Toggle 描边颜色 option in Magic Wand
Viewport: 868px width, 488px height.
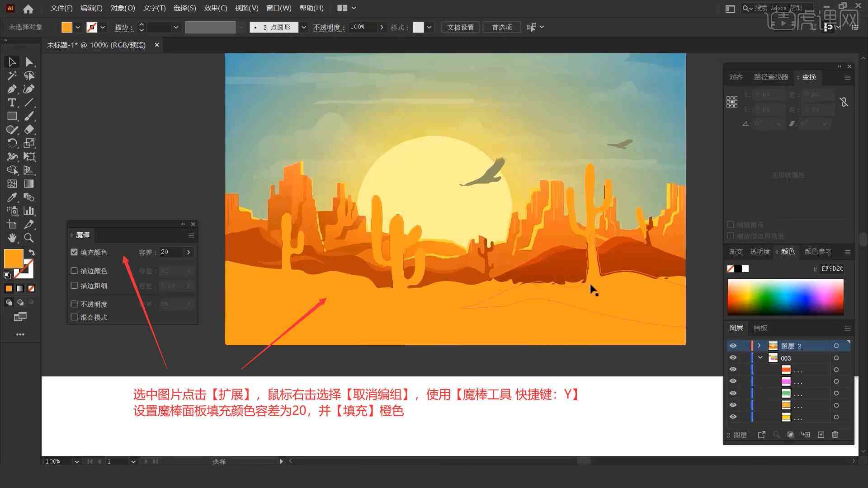(75, 271)
